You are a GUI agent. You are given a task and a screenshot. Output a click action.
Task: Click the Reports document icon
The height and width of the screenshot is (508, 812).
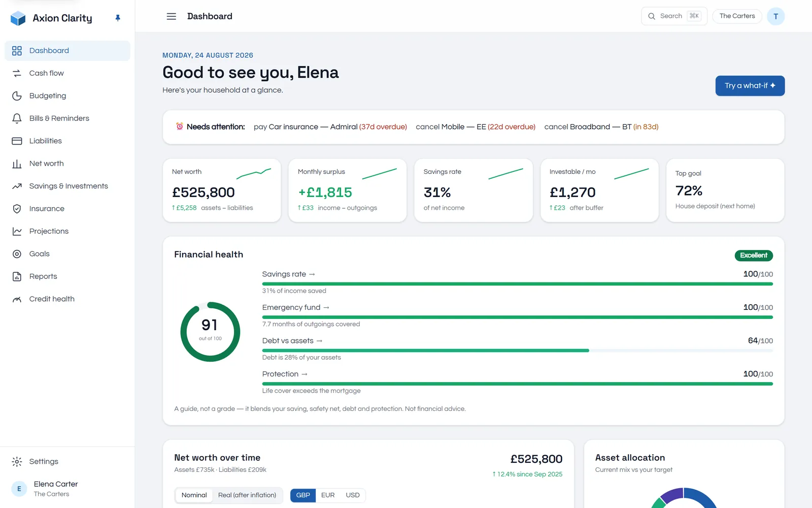[17, 276]
